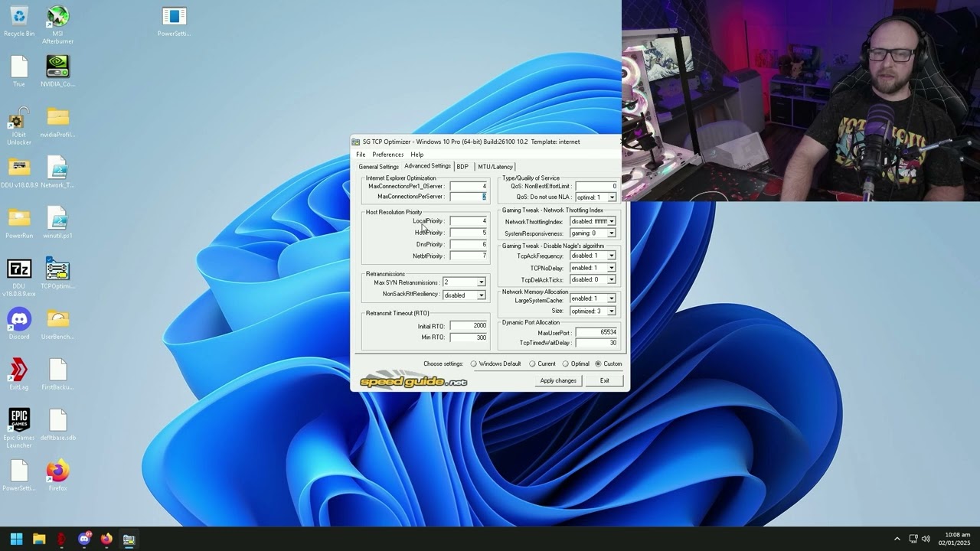
Task: Open the Firefox desktop shortcut
Action: pos(57,476)
